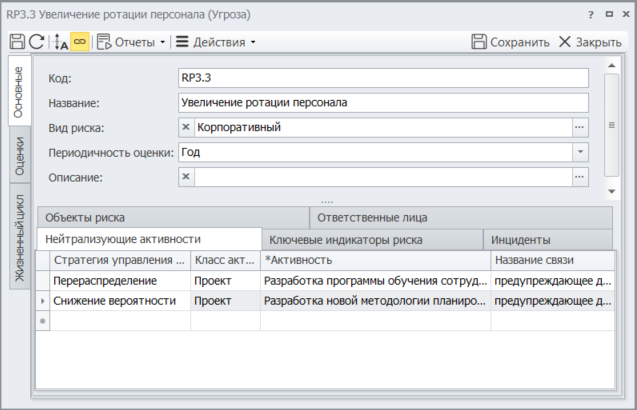Click the Название input field
The width and height of the screenshot is (637, 410).
[383, 102]
